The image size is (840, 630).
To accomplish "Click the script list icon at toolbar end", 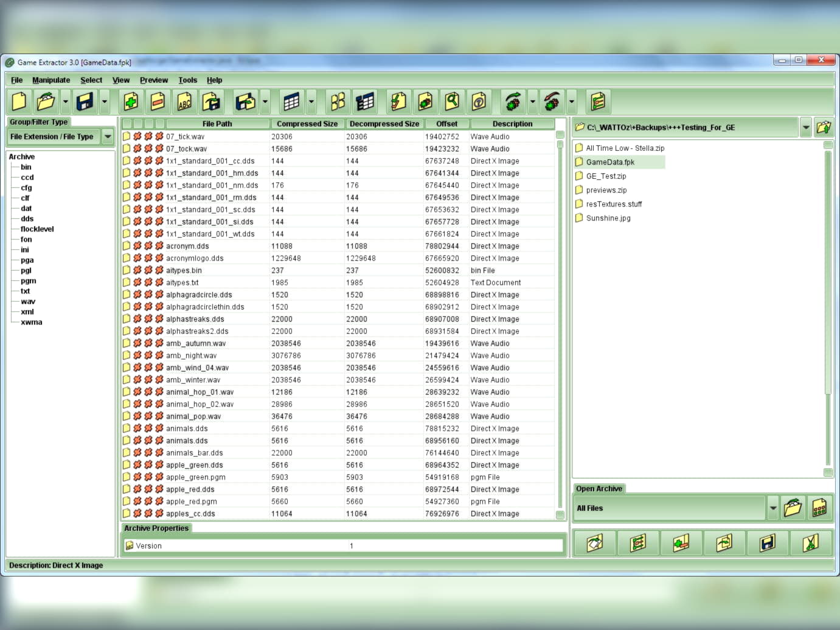I will click(598, 102).
